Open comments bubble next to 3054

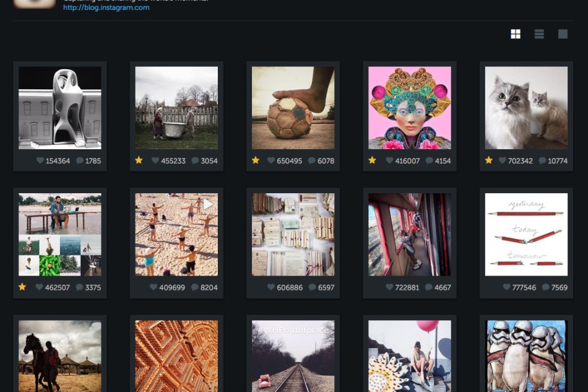(195, 160)
